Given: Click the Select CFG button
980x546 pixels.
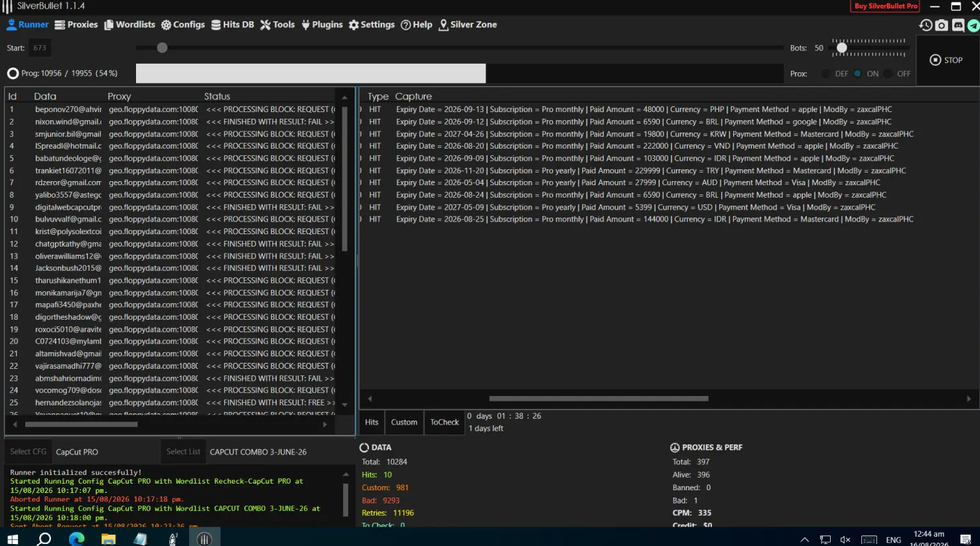Looking at the screenshot, I should click(x=29, y=452).
